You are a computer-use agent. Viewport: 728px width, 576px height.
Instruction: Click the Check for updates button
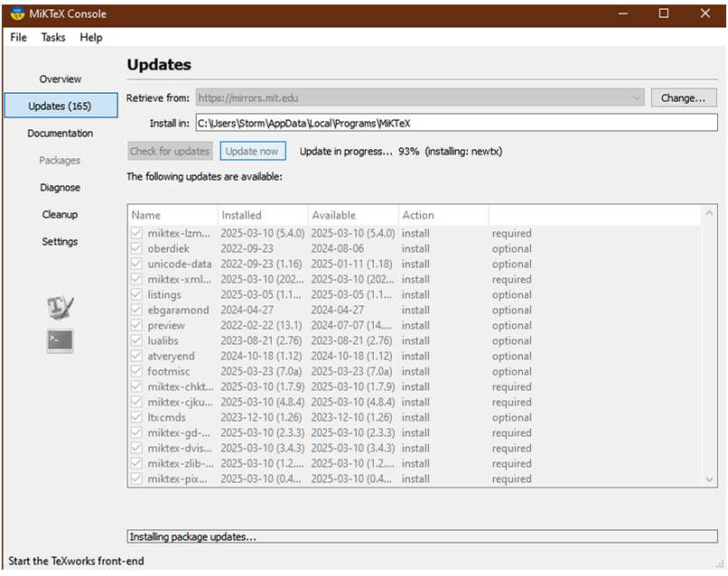tap(170, 152)
